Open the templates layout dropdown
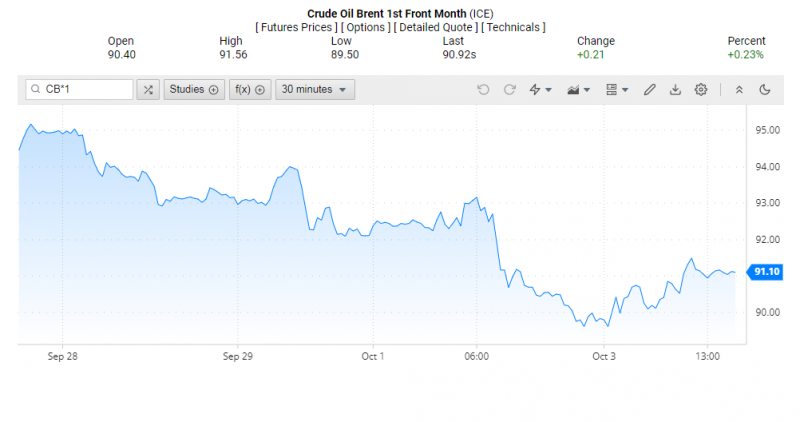Image resolution: width=800 pixels, height=422 pixels. click(617, 90)
